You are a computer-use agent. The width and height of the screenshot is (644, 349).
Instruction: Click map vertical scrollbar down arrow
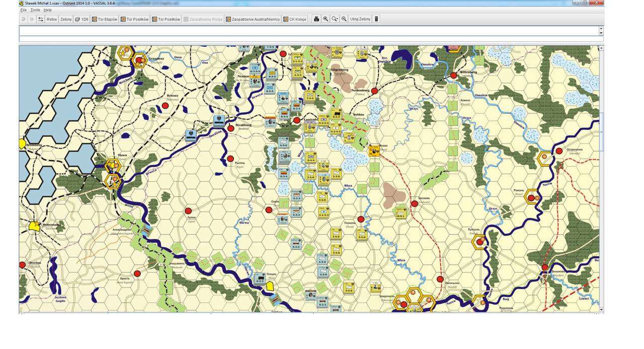pyautogui.click(x=602, y=309)
